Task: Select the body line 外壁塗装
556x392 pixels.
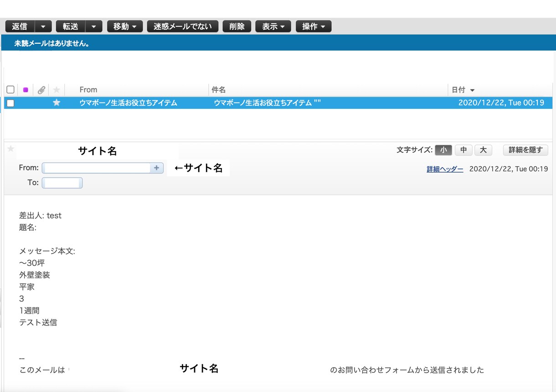Action: coord(35,275)
